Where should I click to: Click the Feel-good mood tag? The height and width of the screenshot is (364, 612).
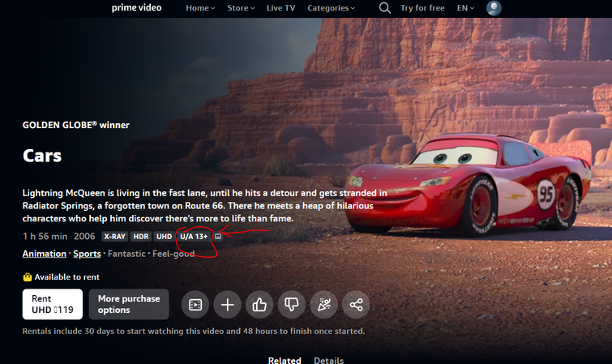[173, 254]
